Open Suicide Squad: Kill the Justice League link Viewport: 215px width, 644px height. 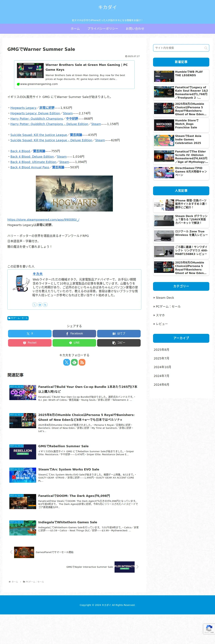click(39, 135)
